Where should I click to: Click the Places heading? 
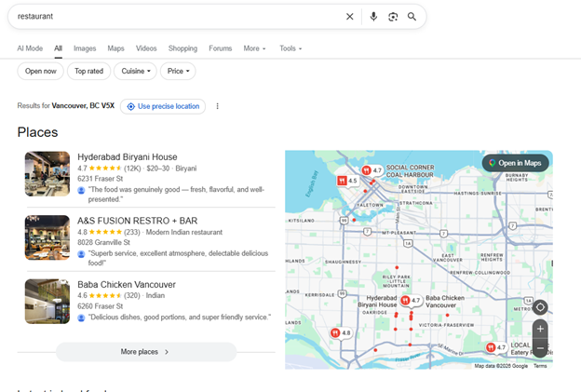point(37,132)
